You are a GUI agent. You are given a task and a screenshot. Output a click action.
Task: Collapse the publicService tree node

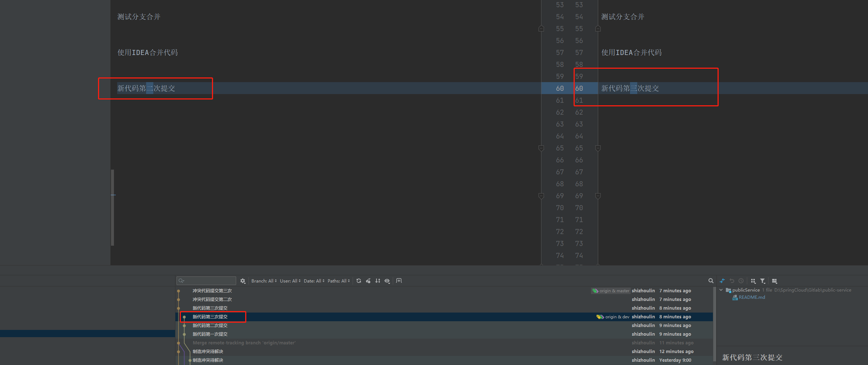pyautogui.click(x=721, y=290)
